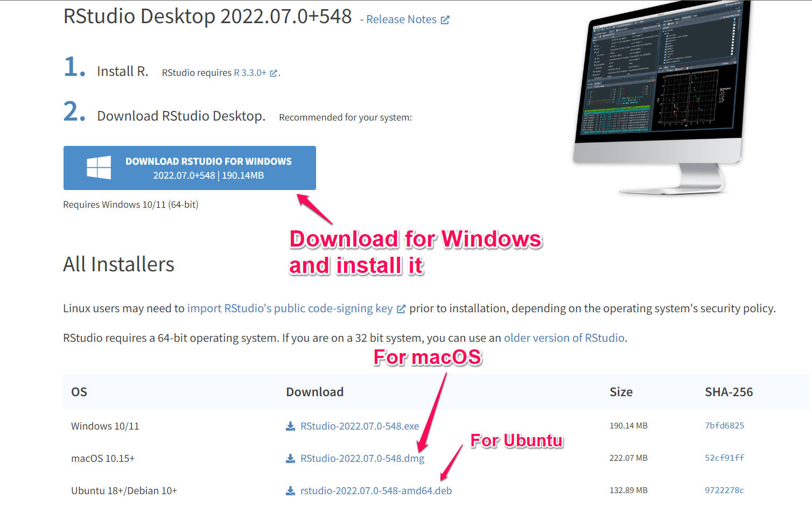Download RStudio-2022.07.0-548.dmg for macOS
812x506 pixels.
[x=362, y=459]
